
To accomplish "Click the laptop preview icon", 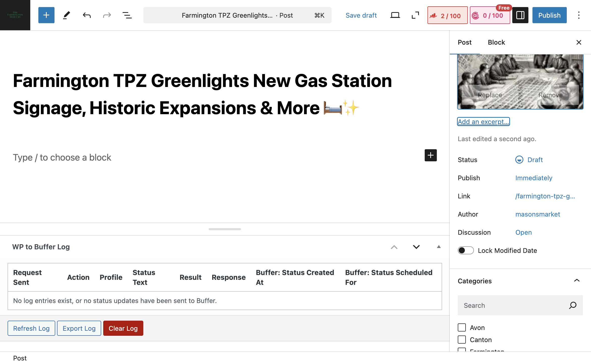I will click(395, 15).
